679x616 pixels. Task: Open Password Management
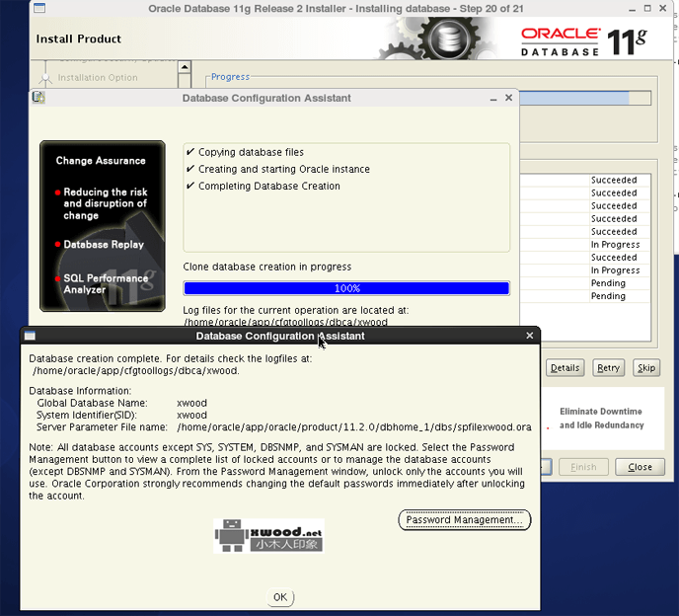click(x=464, y=520)
